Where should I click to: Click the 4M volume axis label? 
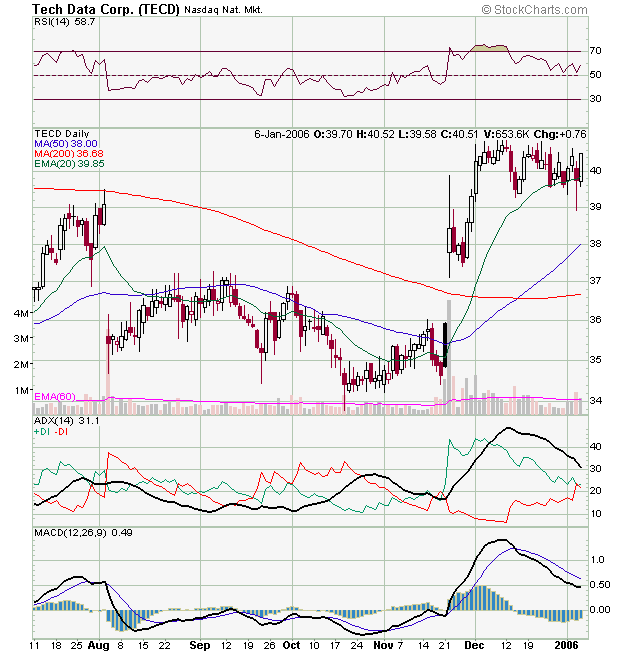click(x=21, y=313)
